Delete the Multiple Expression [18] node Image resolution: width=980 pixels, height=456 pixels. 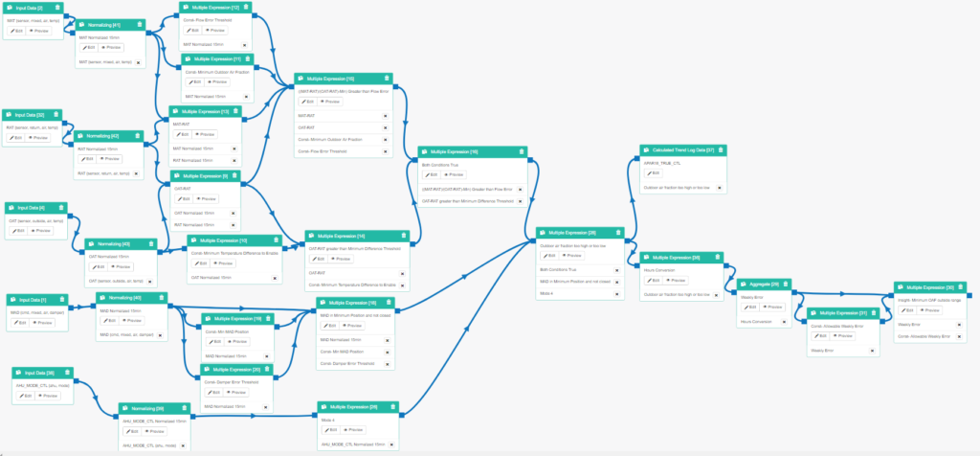click(390, 303)
